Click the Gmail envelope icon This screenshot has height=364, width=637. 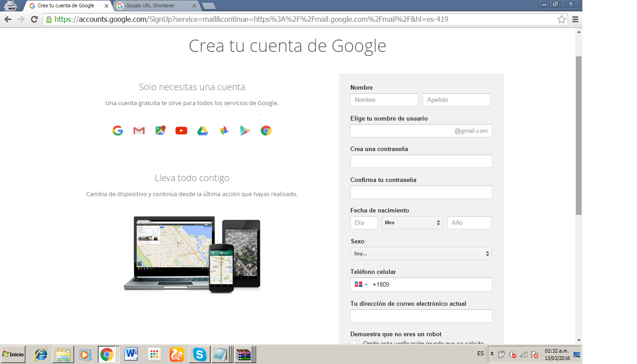coord(139,131)
